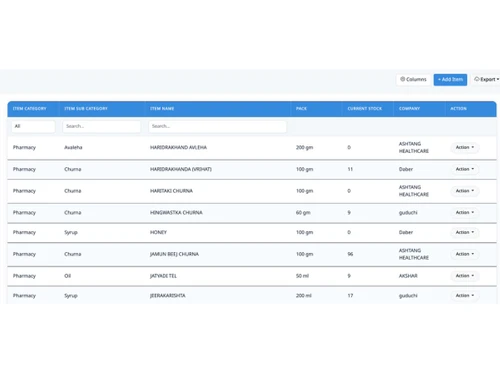Screen dimensions: 500x375
Task: Click Syrup sub category in HONEY row
Action: 71,232
